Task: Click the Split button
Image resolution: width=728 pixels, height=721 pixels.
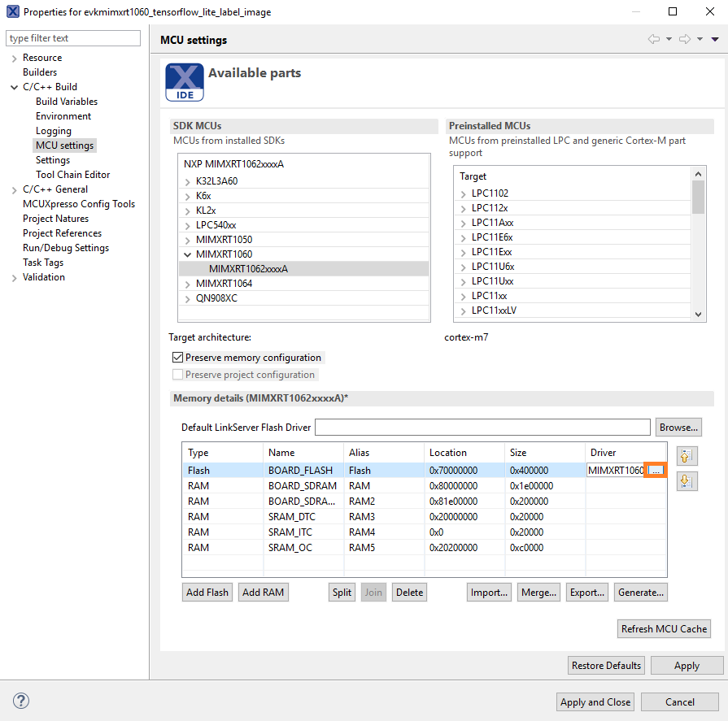Action: tap(342, 592)
